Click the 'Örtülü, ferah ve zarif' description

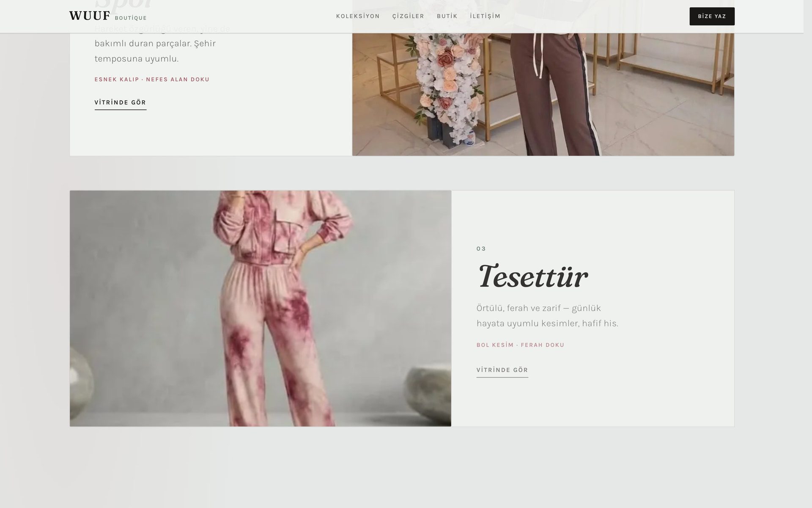(x=547, y=316)
